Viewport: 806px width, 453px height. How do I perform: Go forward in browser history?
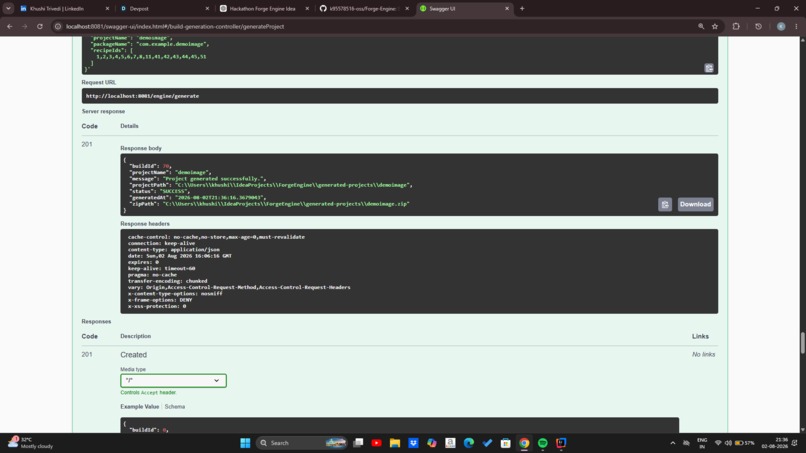click(x=25, y=26)
